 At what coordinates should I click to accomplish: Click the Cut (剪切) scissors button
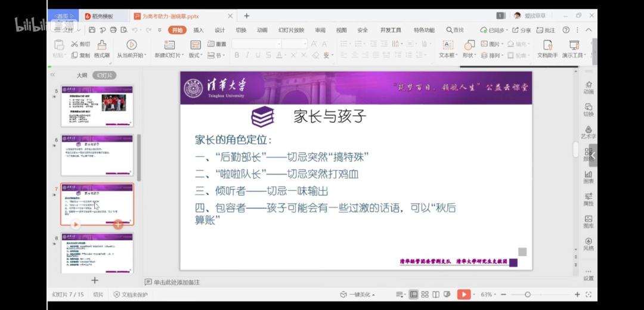point(80,44)
